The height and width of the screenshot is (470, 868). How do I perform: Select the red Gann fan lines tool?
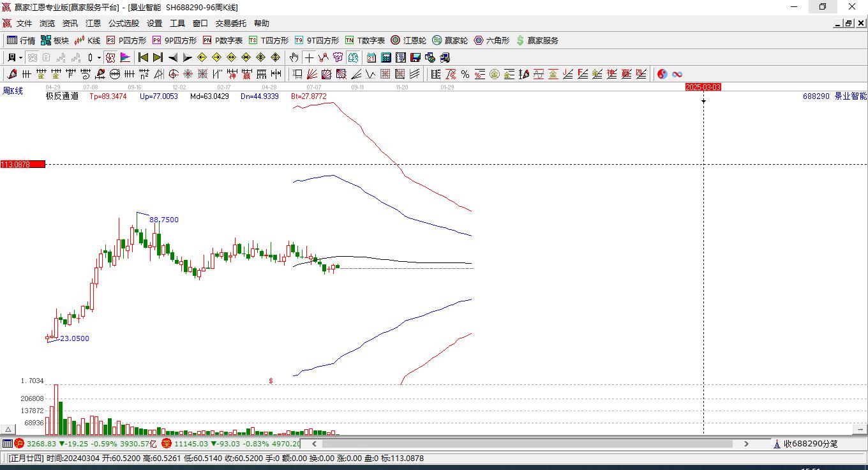312,74
